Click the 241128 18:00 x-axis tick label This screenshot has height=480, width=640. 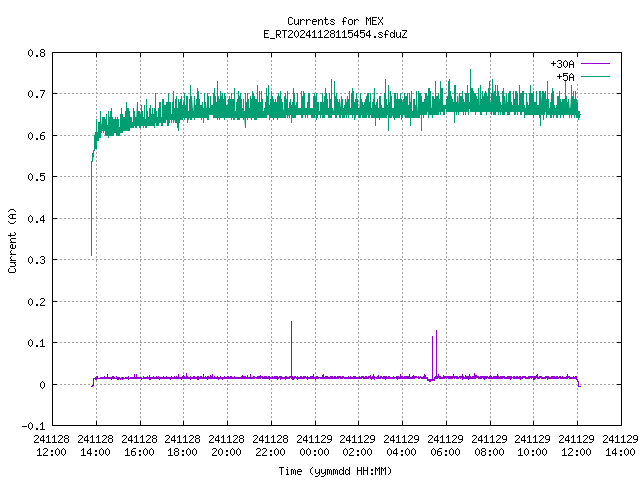pyautogui.click(x=183, y=445)
